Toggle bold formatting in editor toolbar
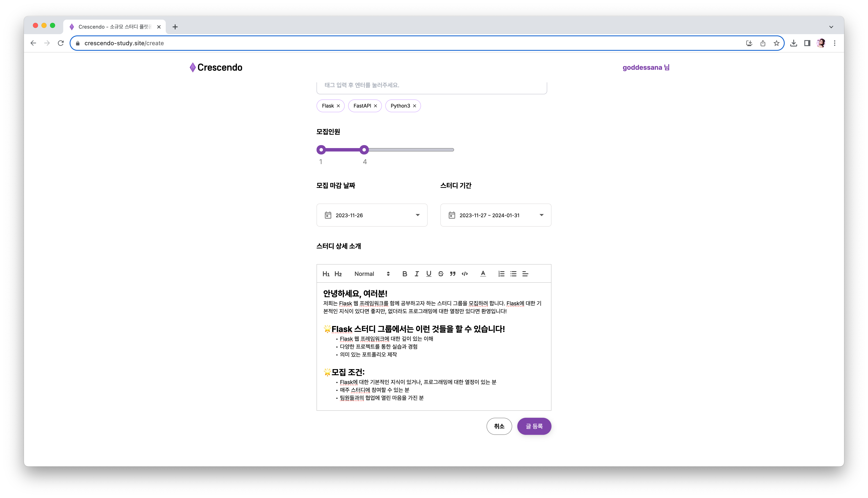Screen dimensions: 868x498 click(405, 274)
